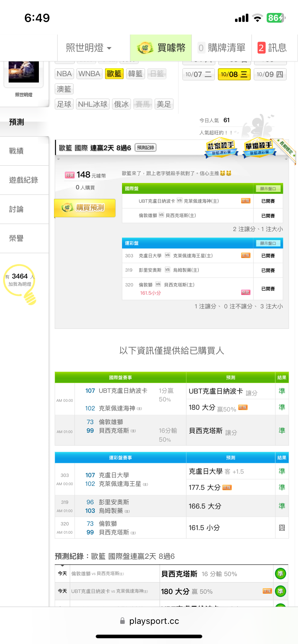Tap the 莊家殺手 badge icon

click(x=221, y=148)
